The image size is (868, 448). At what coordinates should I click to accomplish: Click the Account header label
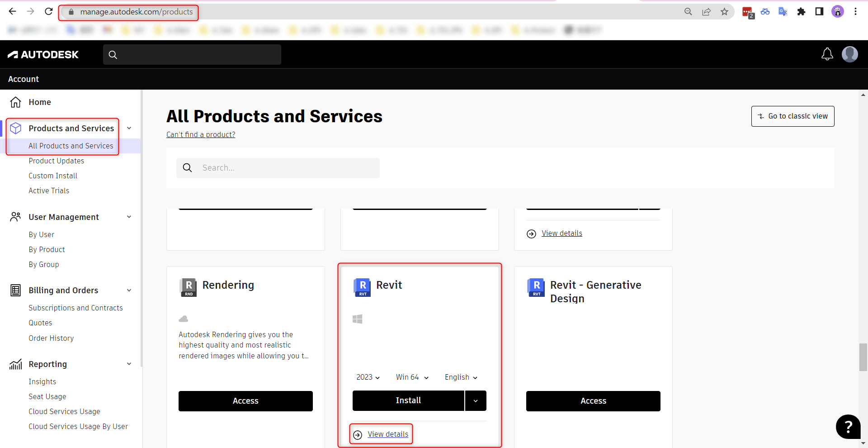[x=24, y=79]
